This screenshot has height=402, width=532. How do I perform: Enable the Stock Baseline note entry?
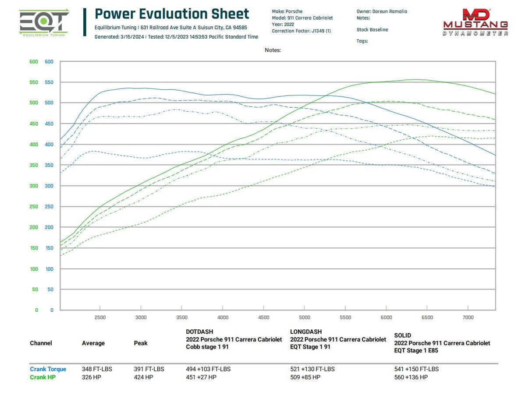[x=372, y=29]
